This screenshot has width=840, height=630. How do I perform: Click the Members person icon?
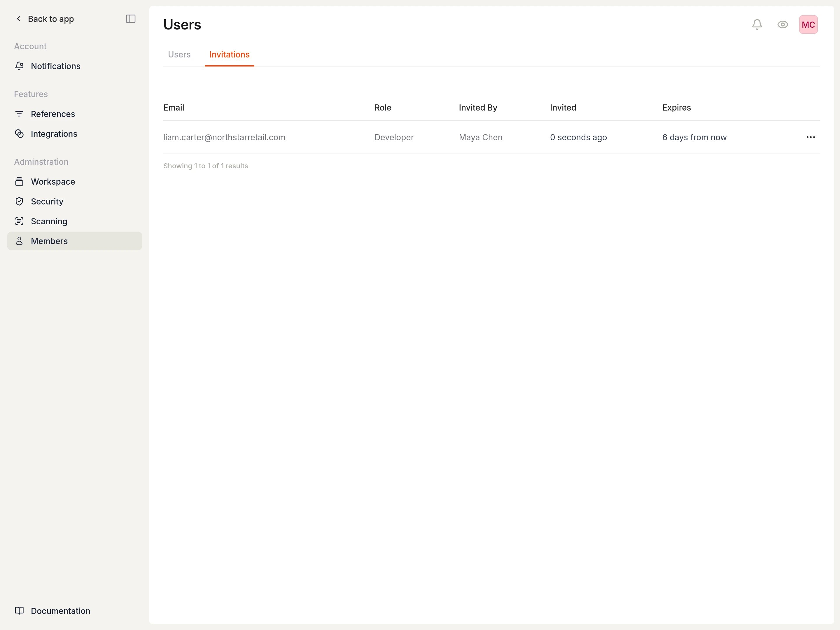[x=19, y=241]
